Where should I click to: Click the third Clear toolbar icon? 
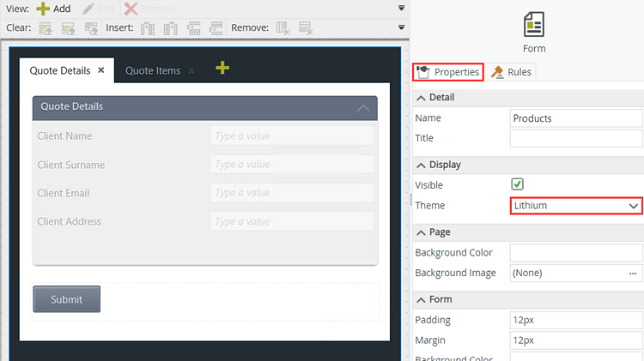(x=90, y=28)
